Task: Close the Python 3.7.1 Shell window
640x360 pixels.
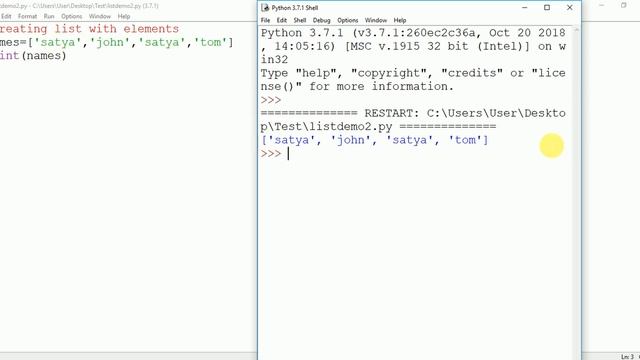Action: pos(569,8)
